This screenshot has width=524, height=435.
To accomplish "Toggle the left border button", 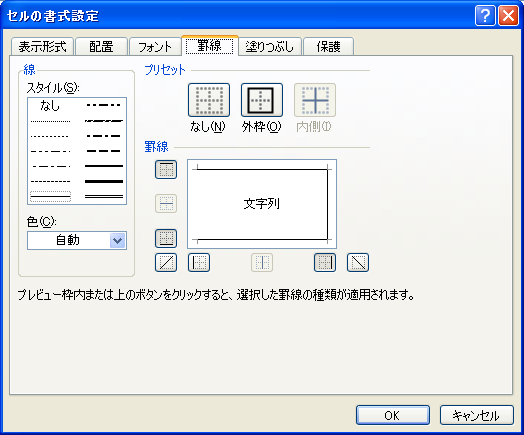I will point(199,262).
